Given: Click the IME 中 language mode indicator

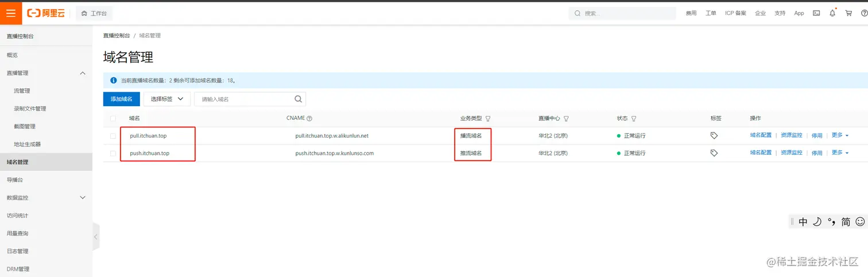Looking at the screenshot, I should 803,222.
